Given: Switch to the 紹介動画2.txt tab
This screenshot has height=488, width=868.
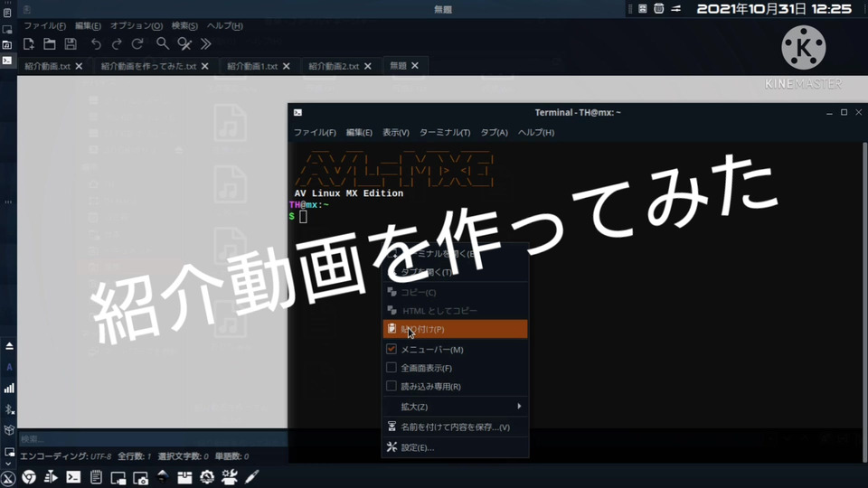Looking at the screenshot, I should pyautogui.click(x=334, y=66).
